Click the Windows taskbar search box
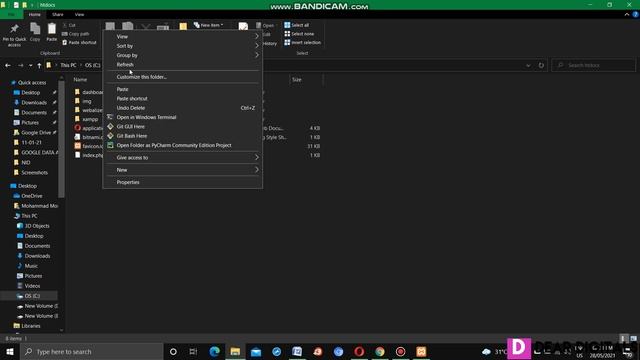The image size is (640, 360). coord(92,351)
